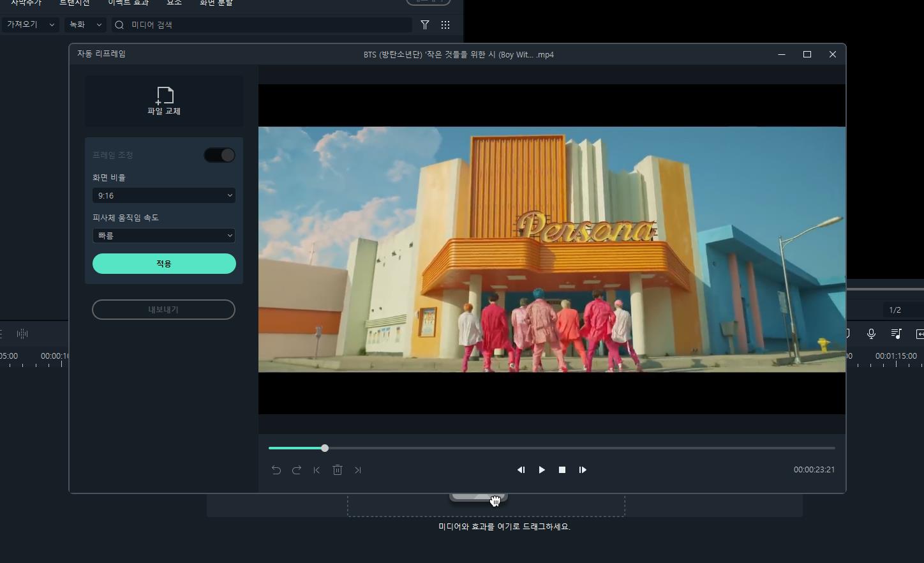Open the 이펙트 효과 tab
This screenshot has height=563, width=924.
point(128,3)
